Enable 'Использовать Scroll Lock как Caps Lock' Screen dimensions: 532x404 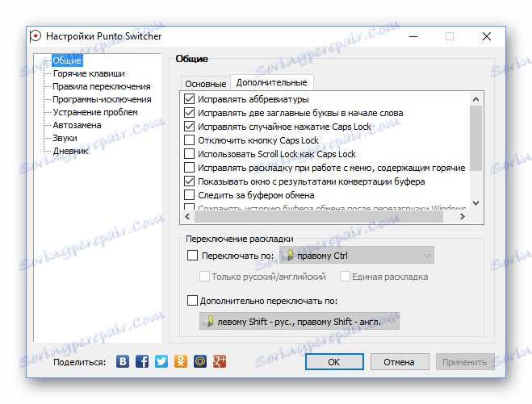[x=189, y=154]
